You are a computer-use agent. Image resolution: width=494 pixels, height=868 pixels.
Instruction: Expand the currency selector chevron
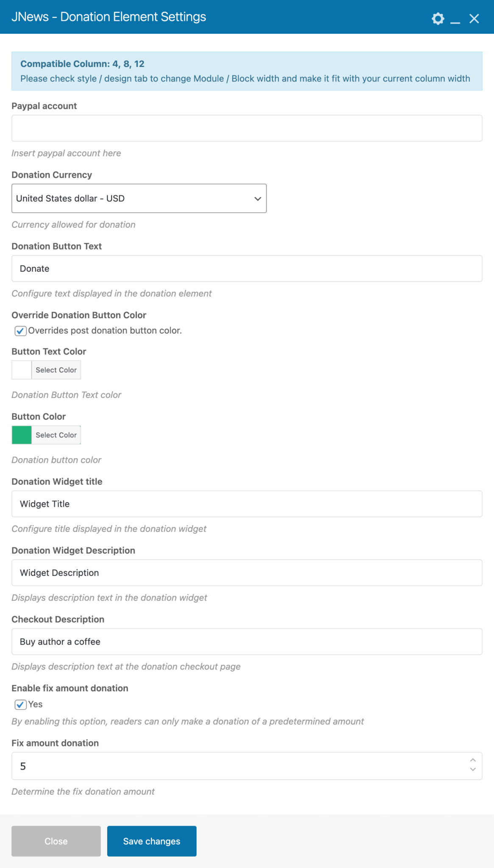257,198
